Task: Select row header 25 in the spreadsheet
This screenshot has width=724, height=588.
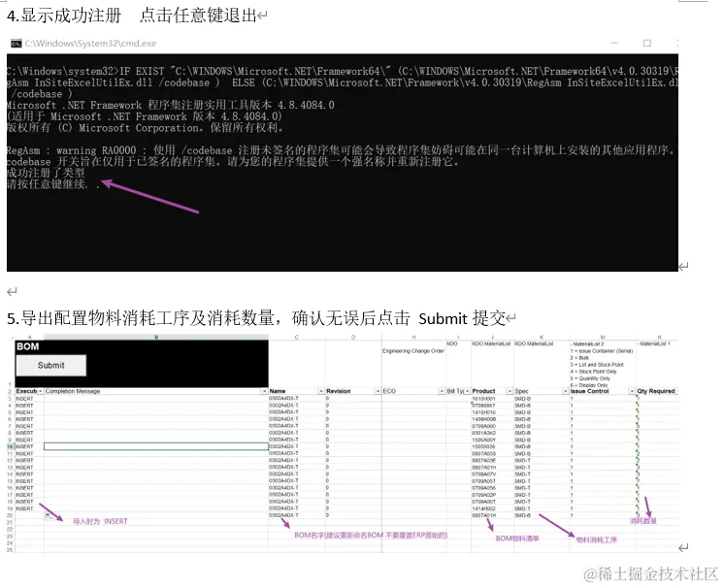Action: [x=10, y=549]
